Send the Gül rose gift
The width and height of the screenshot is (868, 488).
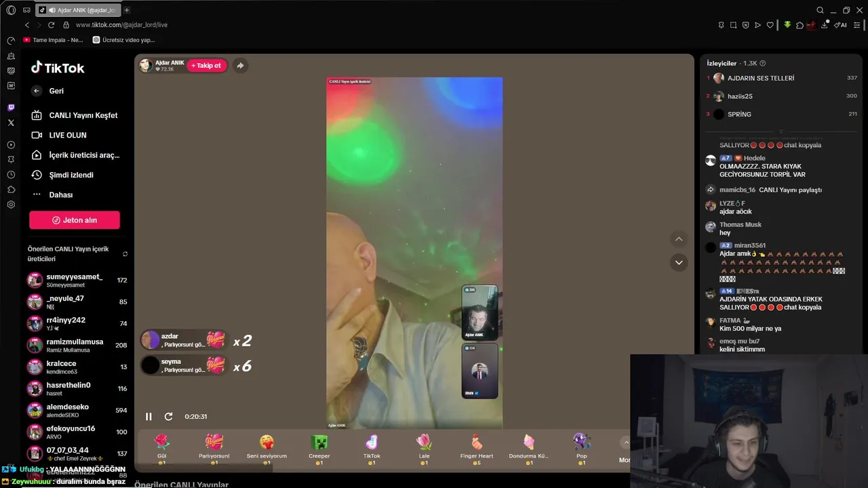161,449
